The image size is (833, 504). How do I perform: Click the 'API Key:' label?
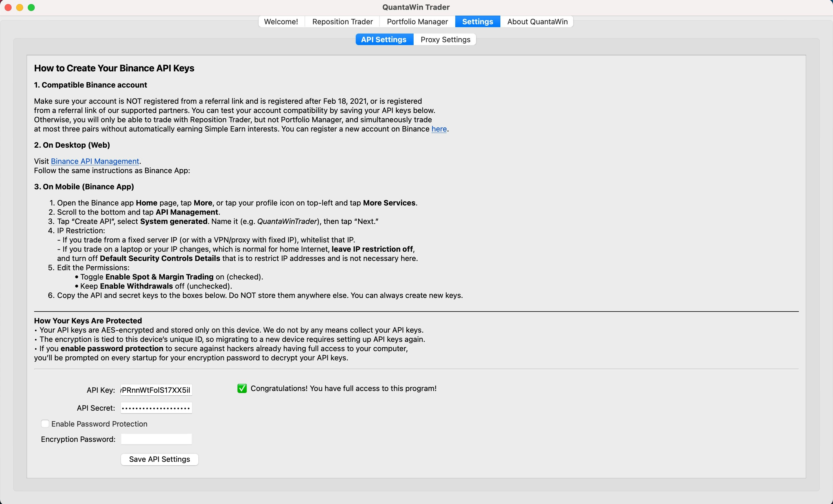[x=101, y=390]
